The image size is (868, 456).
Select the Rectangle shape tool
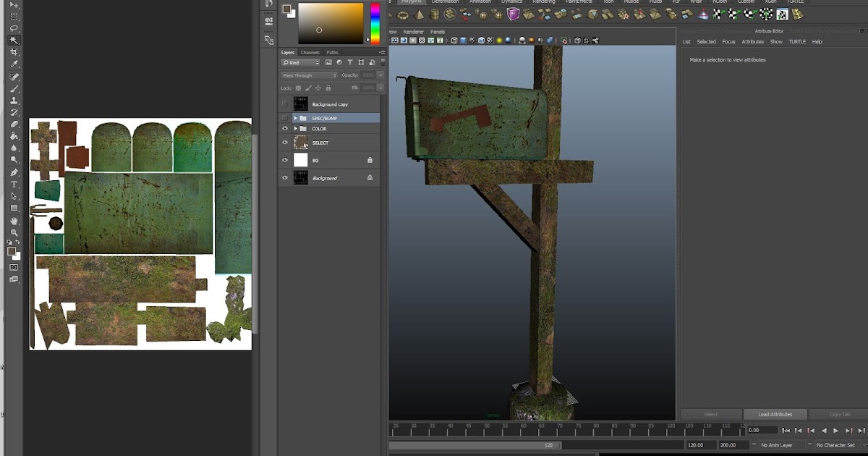(x=14, y=208)
